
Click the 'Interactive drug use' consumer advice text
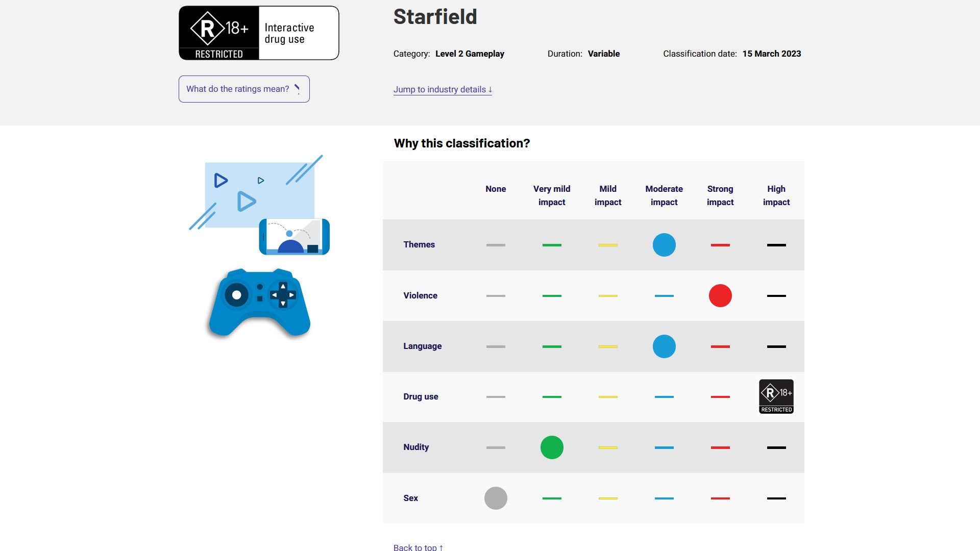point(289,33)
